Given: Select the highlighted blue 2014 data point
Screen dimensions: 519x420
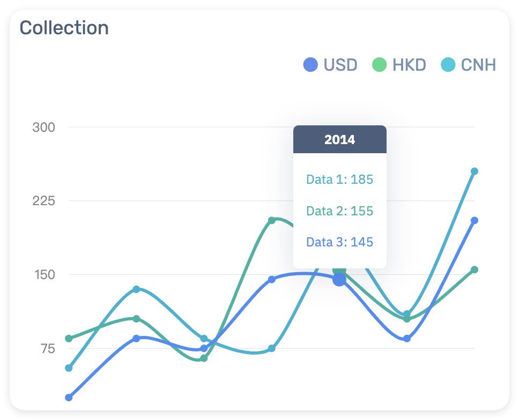Looking at the screenshot, I should tap(339, 280).
